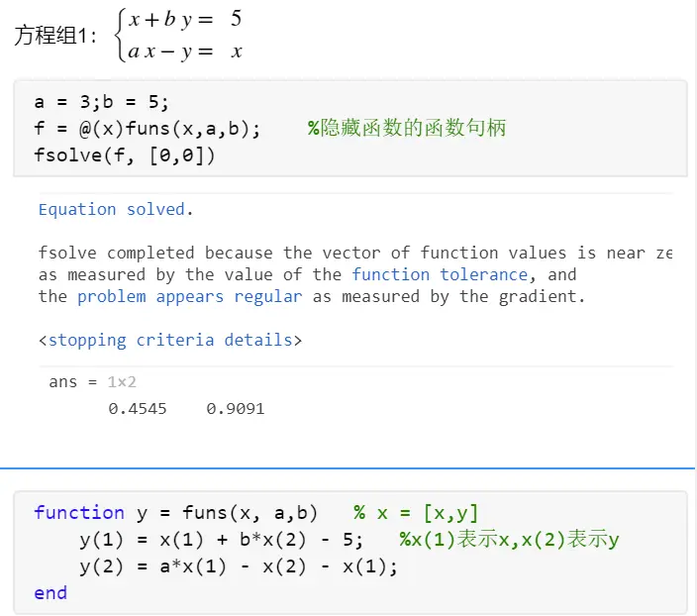This screenshot has height=616, width=697.
Task: Click the 'Equation solved' link
Action: [x=111, y=209]
